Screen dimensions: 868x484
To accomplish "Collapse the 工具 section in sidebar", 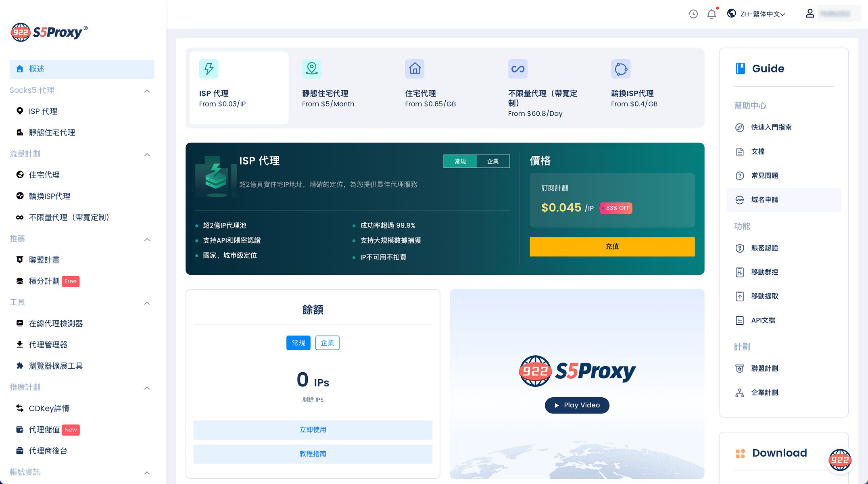I will coord(148,303).
